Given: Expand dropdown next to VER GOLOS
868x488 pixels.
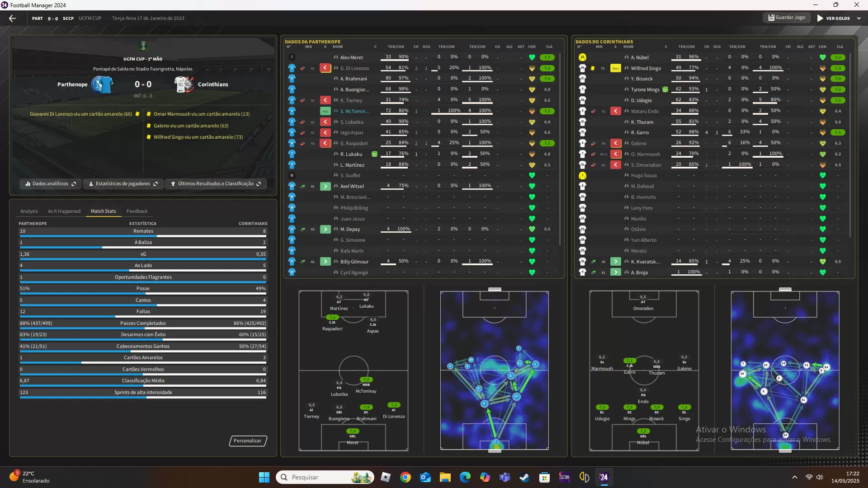Looking at the screenshot, I should point(859,19).
